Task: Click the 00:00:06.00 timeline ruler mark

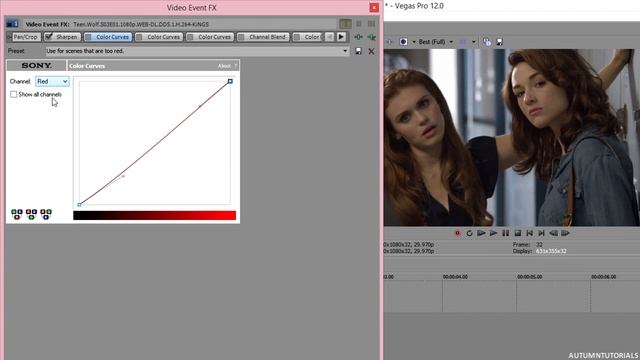Action: tap(604, 277)
